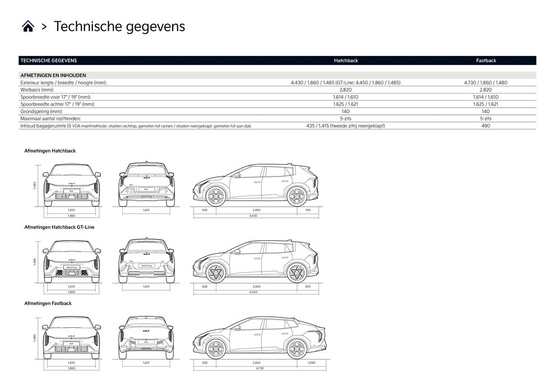
Task: Click the Wielbasis (mm) row label
Action: pos(37,90)
